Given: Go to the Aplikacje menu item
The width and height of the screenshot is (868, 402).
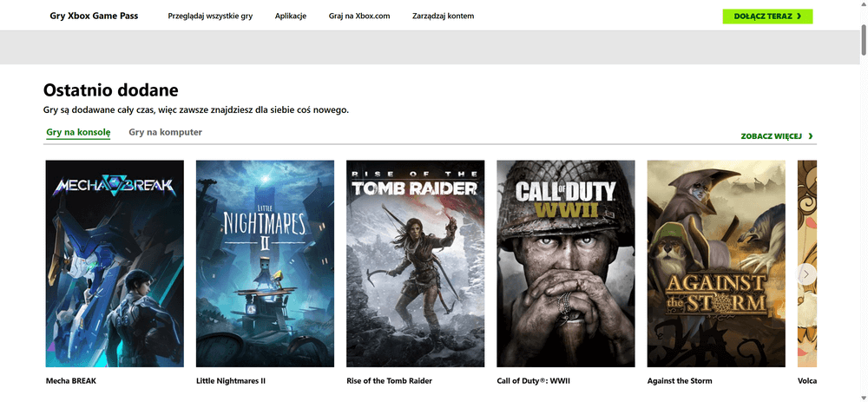Looking at the screenshot, I should click(291, 16).
